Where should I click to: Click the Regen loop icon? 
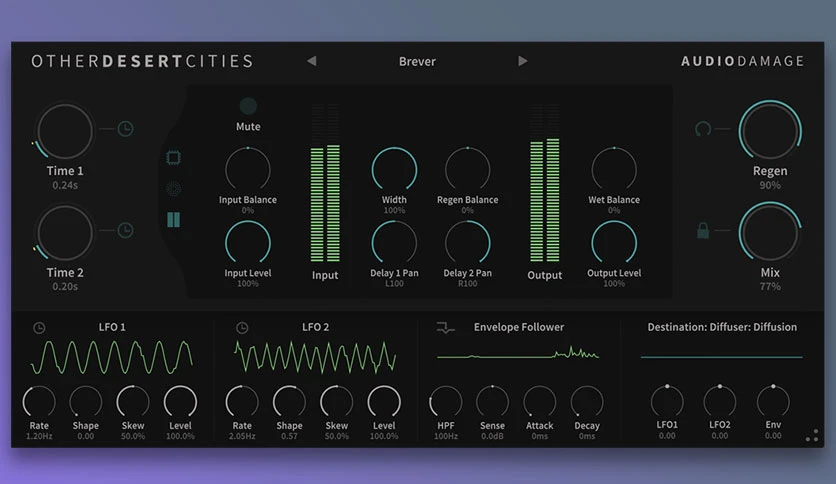point(703,128)
